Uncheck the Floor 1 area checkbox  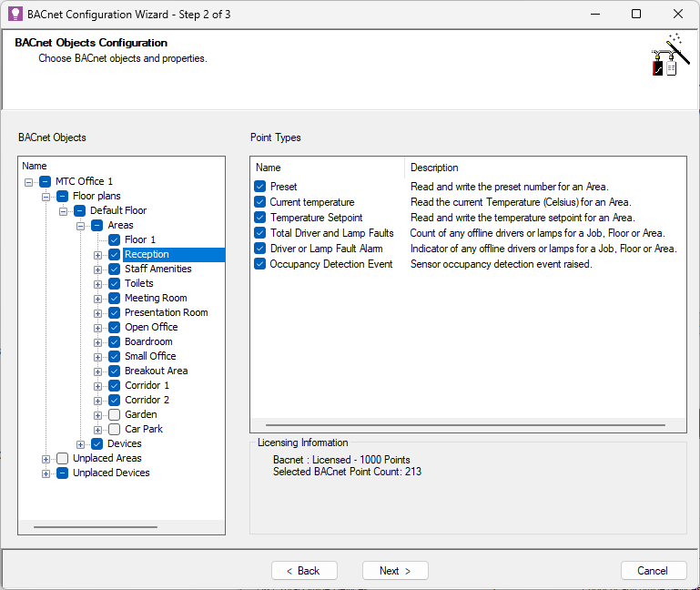115,239
